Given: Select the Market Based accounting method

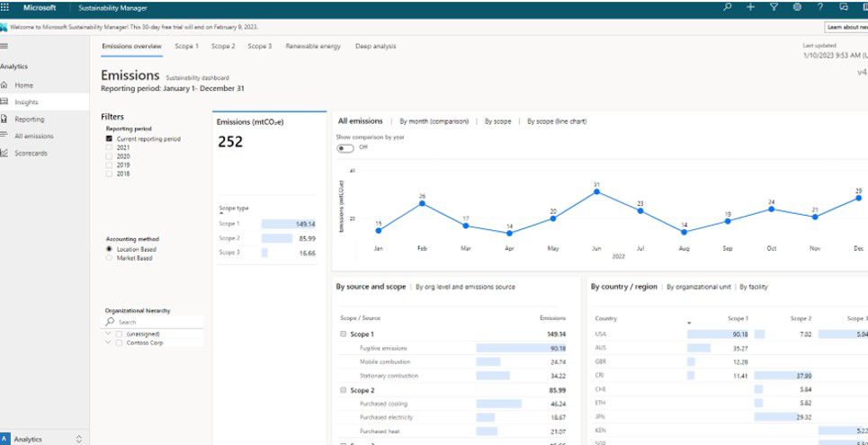Looking at the screenshot, I should [x=109, y=258].
